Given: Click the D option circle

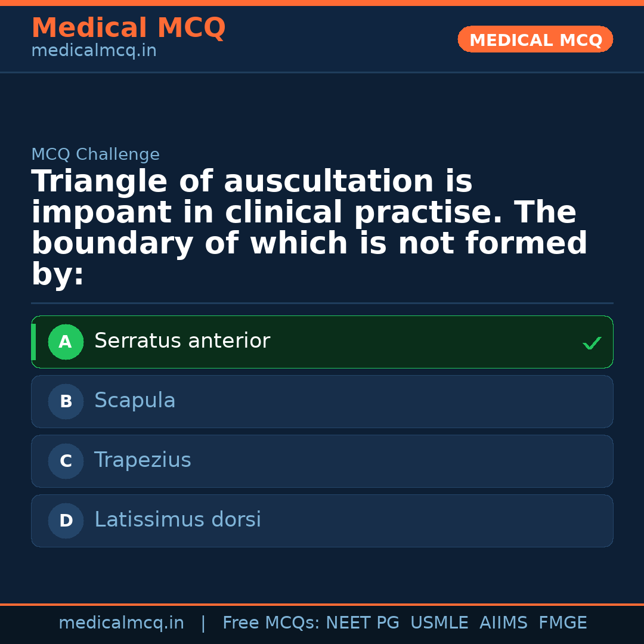Looking at the screenshot, I should coord(66,521).
